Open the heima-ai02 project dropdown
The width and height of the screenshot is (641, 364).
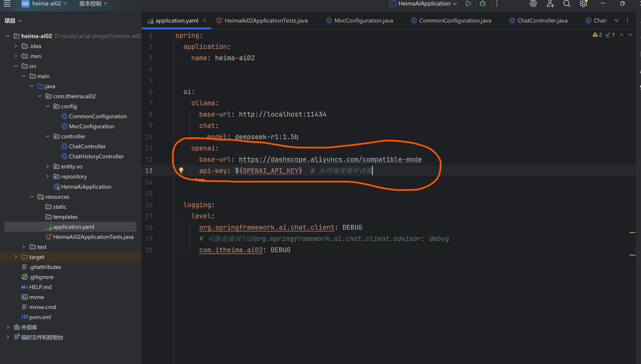[x=47, y=4]
